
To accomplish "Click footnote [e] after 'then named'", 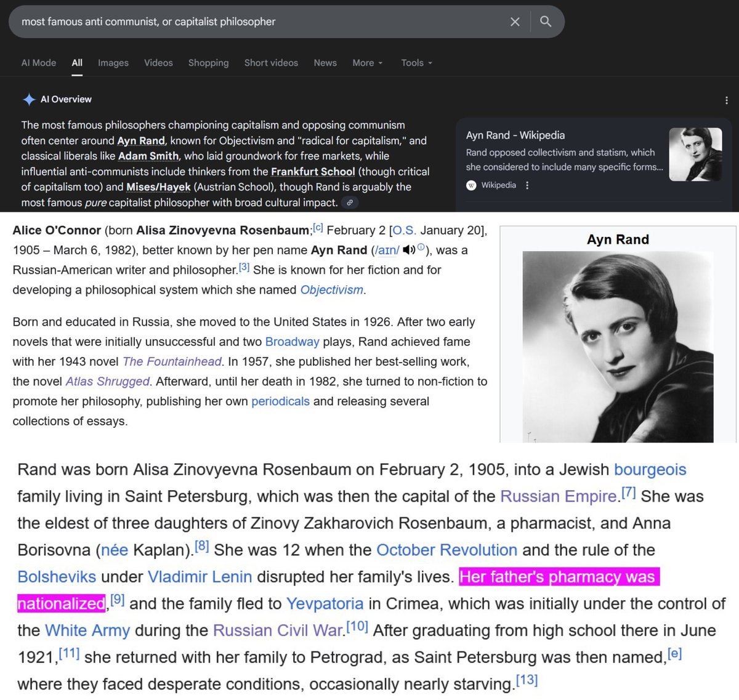I will pos(675,653).
